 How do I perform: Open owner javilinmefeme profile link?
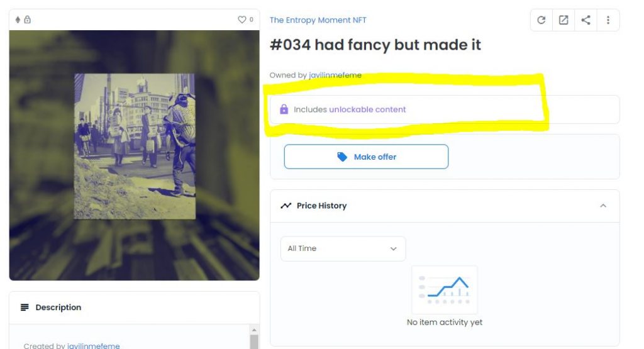[x=335, y=75]
